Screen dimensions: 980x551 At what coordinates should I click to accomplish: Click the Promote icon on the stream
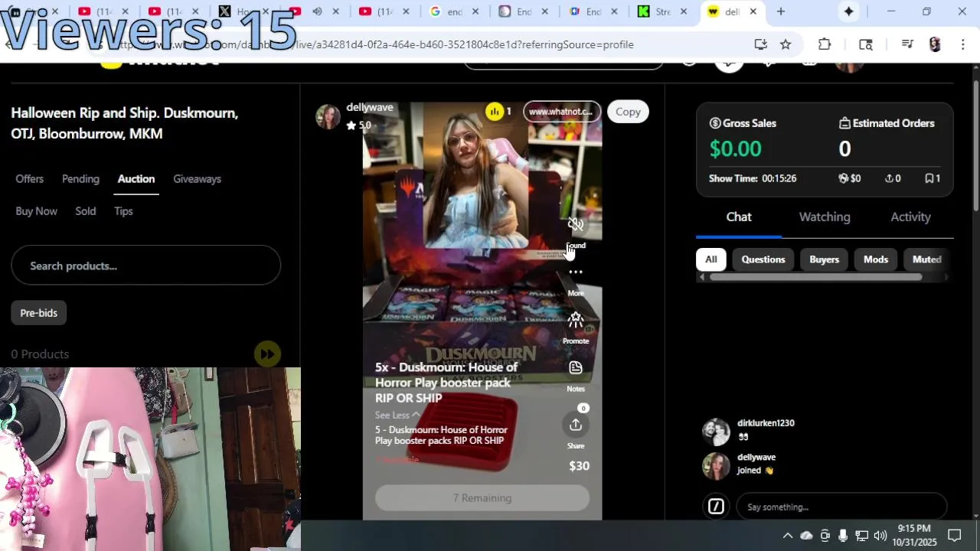click(x=576, y=320)
